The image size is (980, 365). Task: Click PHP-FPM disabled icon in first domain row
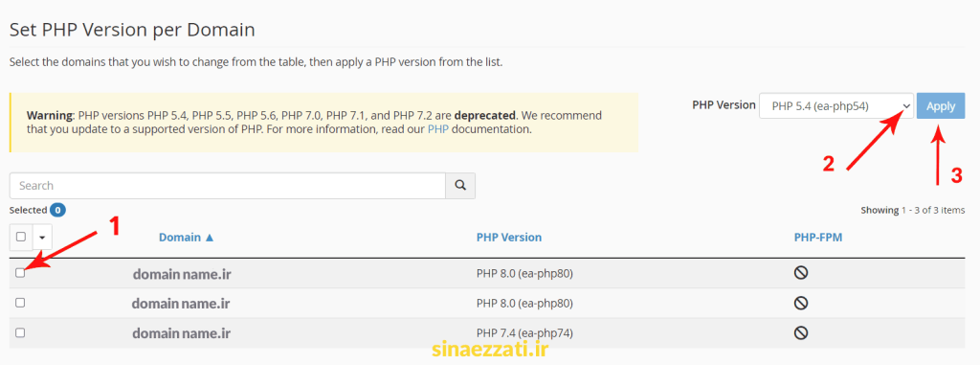pyautogui.click(x=801, y=273)
